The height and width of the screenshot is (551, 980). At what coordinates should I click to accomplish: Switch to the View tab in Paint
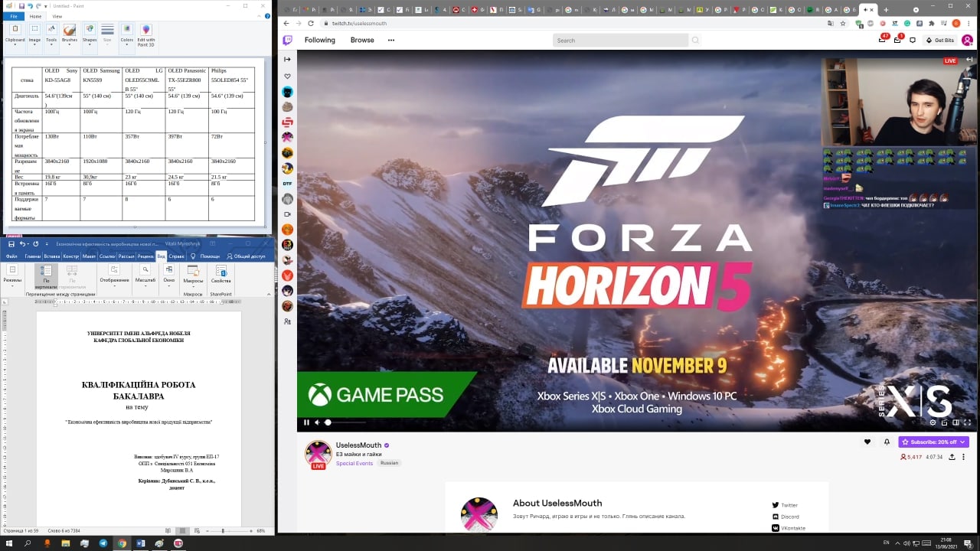[x=57, y=16]
